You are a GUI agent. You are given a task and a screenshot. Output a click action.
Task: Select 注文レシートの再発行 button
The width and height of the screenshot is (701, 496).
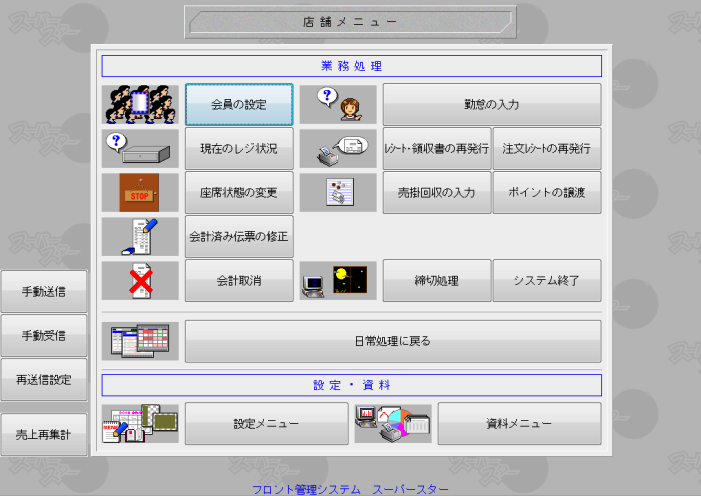547,148
